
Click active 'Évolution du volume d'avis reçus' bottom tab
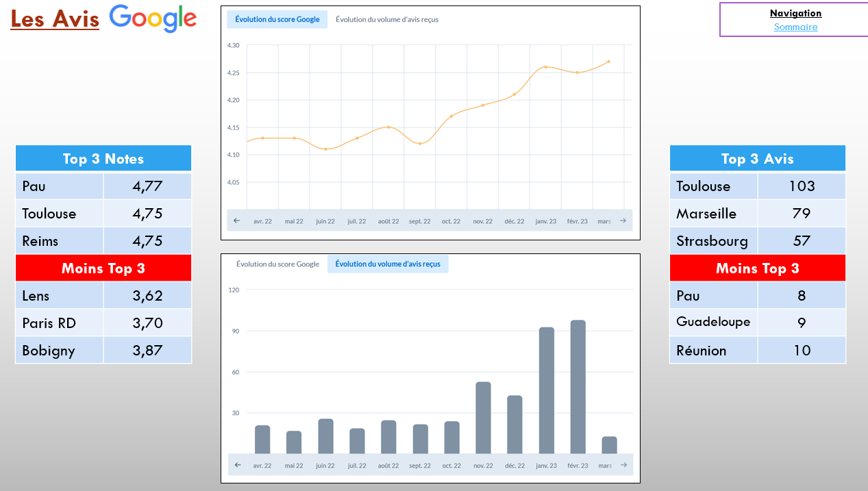click(x=388, y=264)
